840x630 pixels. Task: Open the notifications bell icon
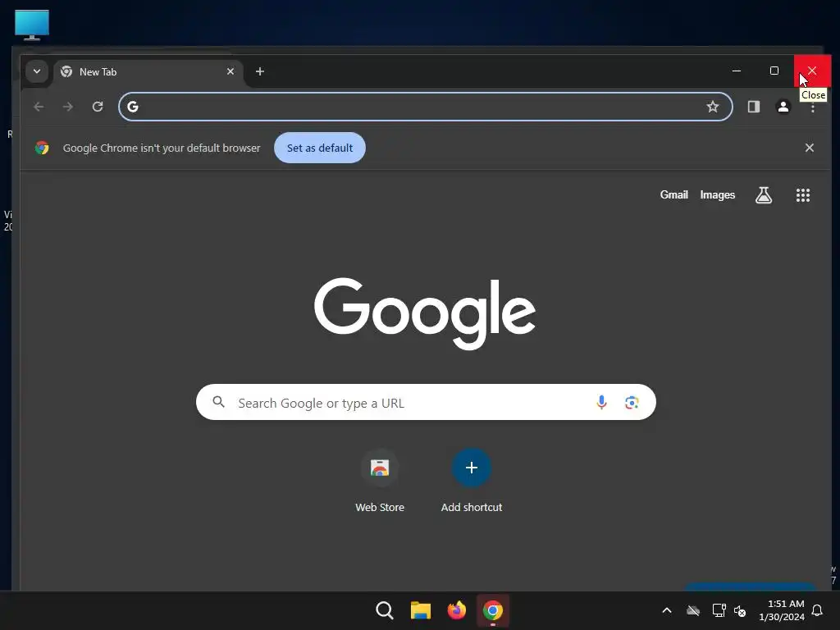(x=817, y=610)
